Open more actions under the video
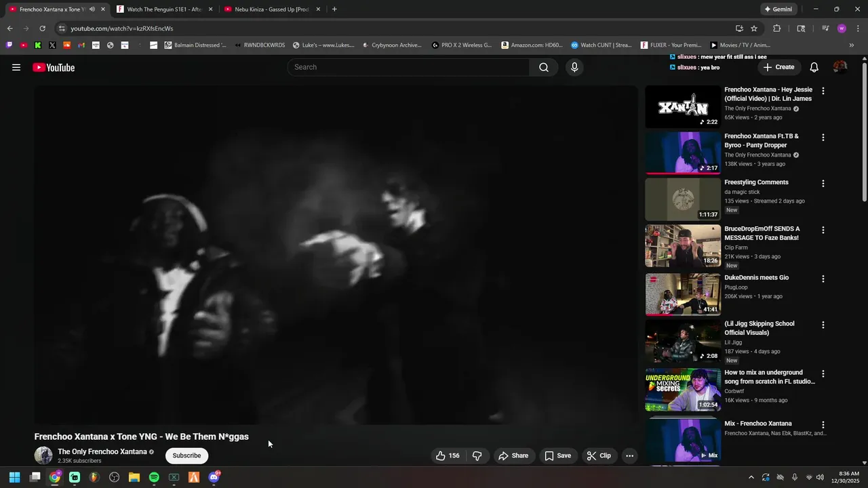Screen dimensions: 868x488 629,455
